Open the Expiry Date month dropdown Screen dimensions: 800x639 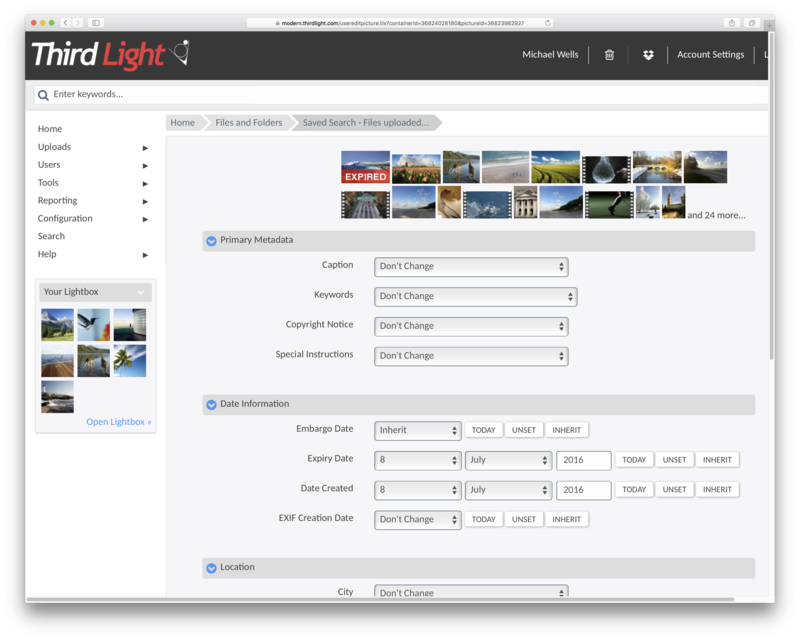click(x=508, y=460)
